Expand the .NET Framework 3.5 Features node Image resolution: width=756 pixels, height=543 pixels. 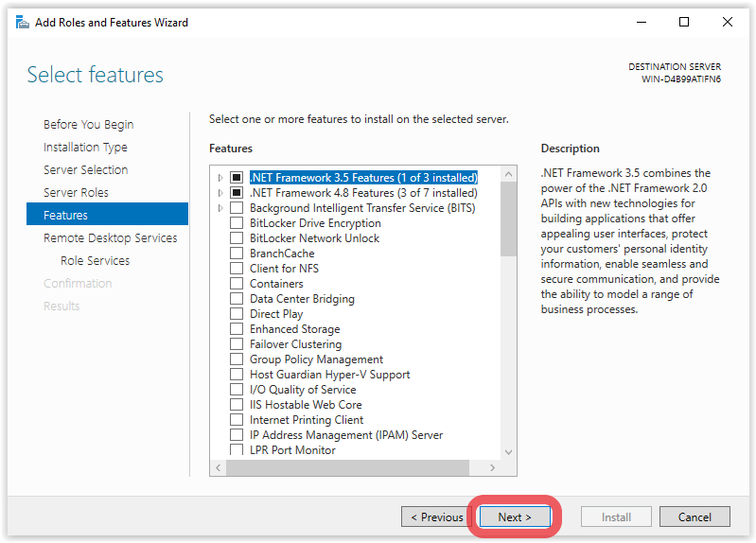(x=220, y=178)
